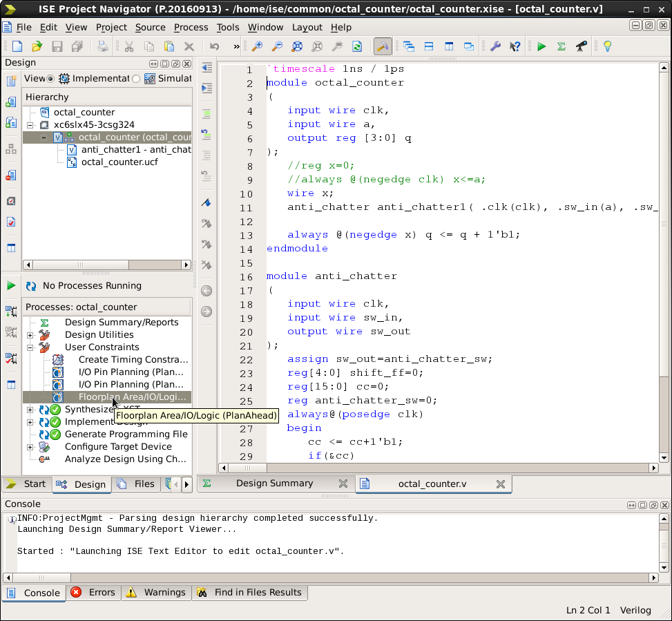The height and width of the screenshot is (621, 672).
Task: Select Create Timing Constraints process
Action: coord(133,360)
